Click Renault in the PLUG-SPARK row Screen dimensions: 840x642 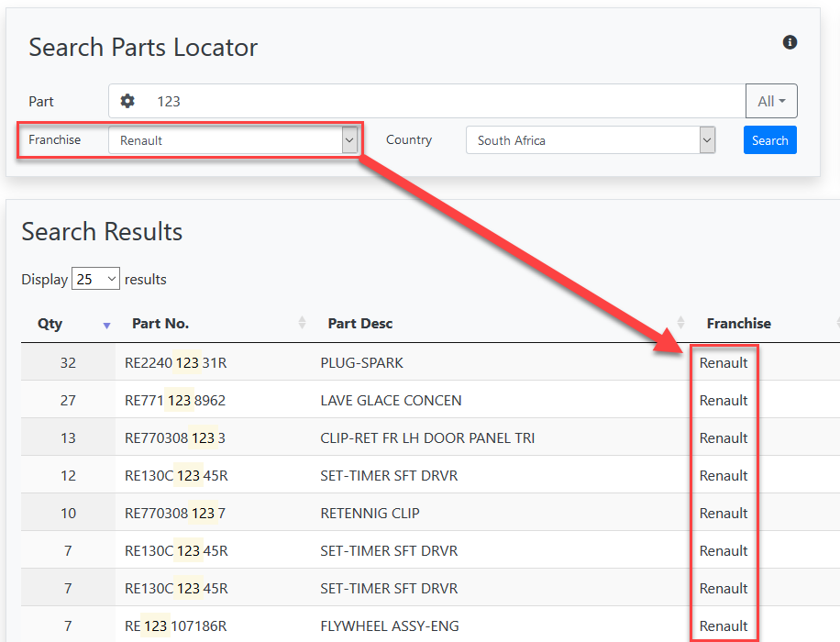pos(724,363)
